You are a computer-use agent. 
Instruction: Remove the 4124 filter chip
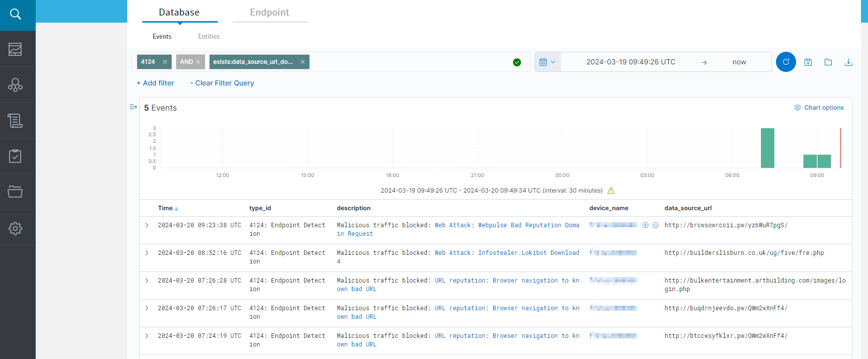[x=165, y=62]
